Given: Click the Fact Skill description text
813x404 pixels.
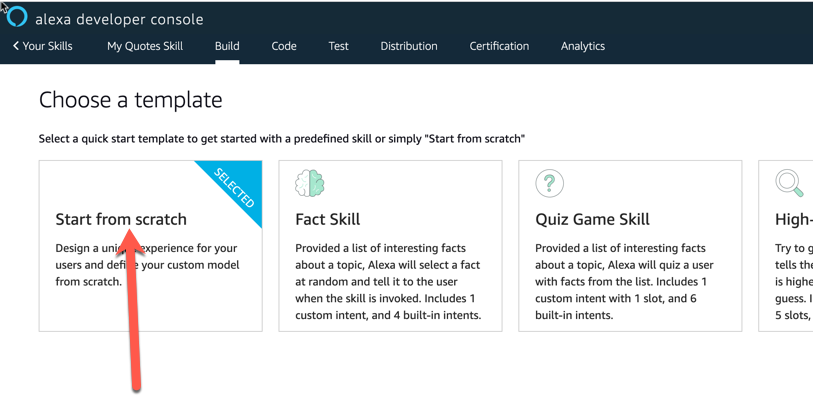Looking at the screenshot, I should pyautogui.click(x=388, y=282).
